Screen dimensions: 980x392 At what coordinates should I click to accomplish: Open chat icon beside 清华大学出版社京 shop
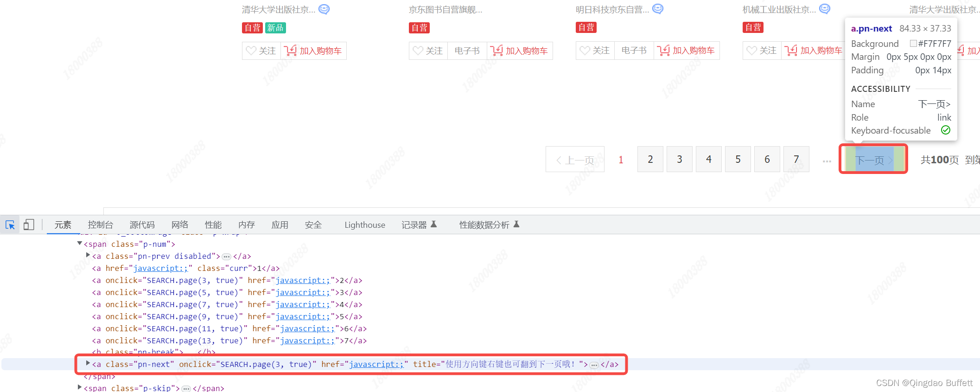click(324, 9)
